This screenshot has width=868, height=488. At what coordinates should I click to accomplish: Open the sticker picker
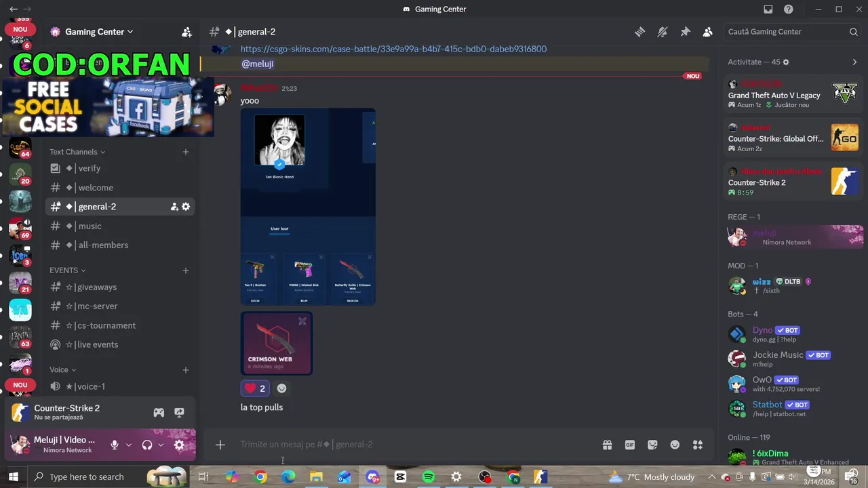(x=652, y=445)
